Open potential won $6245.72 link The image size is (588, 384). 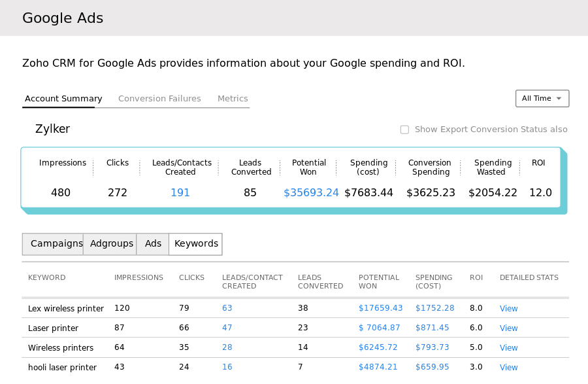pos(378,347)
